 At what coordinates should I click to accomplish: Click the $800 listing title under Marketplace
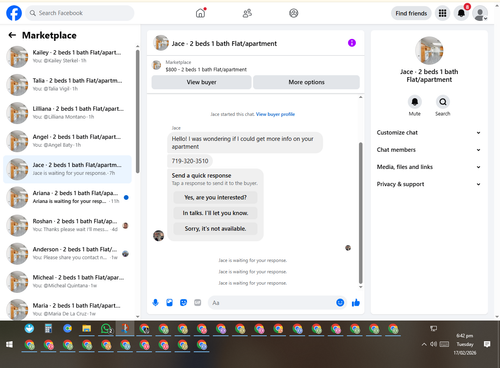pos(206,69)
